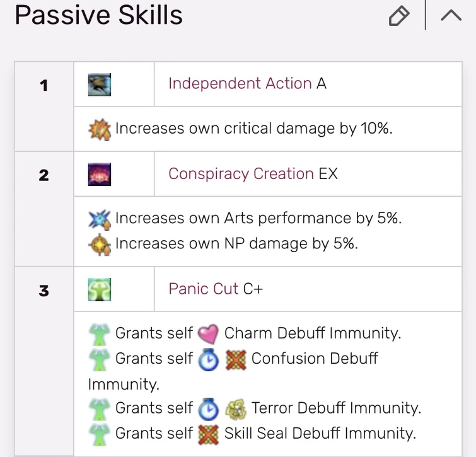Click the critical damage buff icon
This screenshot has height=457, width=476.
pyautogui.click(x=100, y=129)
